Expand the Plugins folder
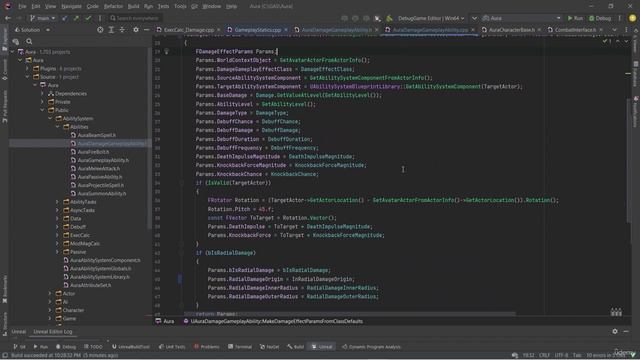This screenshot has width=640, height=360. tap(27, 69)
